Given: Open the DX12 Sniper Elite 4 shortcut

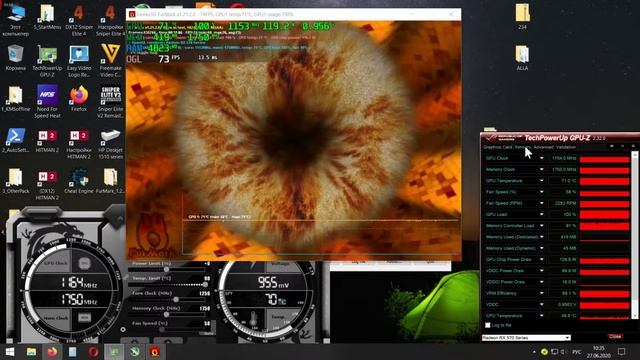Looking at the screenshot, I should coord(79,20).
